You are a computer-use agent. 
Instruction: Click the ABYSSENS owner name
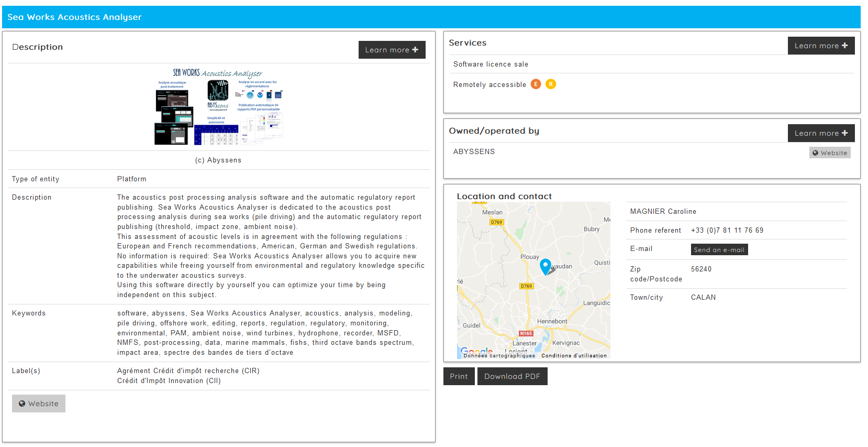click(474, 151)
